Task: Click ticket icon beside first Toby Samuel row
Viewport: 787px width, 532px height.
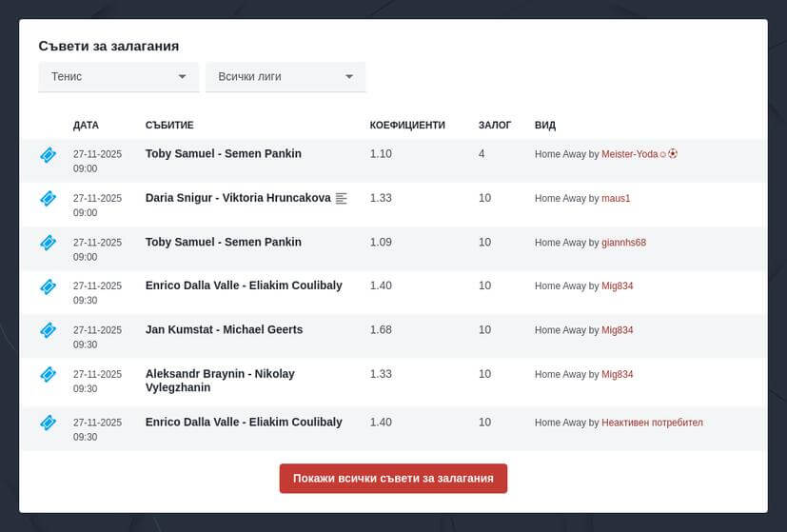Action: [x=48, y=154]
